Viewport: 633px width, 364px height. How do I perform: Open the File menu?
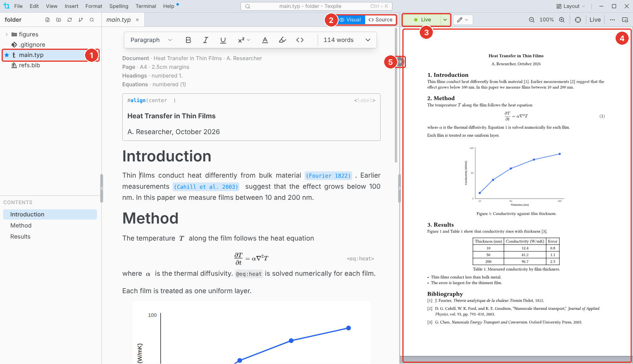(x=18, y=6)
